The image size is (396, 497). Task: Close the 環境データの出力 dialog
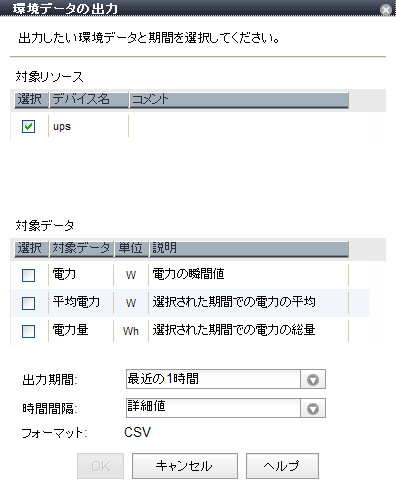pyautogui.click(x=386, y=10)
